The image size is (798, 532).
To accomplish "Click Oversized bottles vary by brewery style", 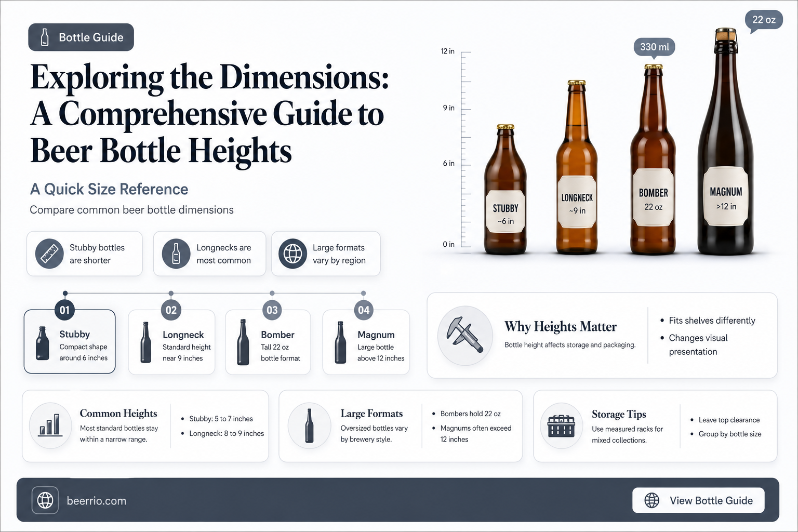I will coord(374,434).
